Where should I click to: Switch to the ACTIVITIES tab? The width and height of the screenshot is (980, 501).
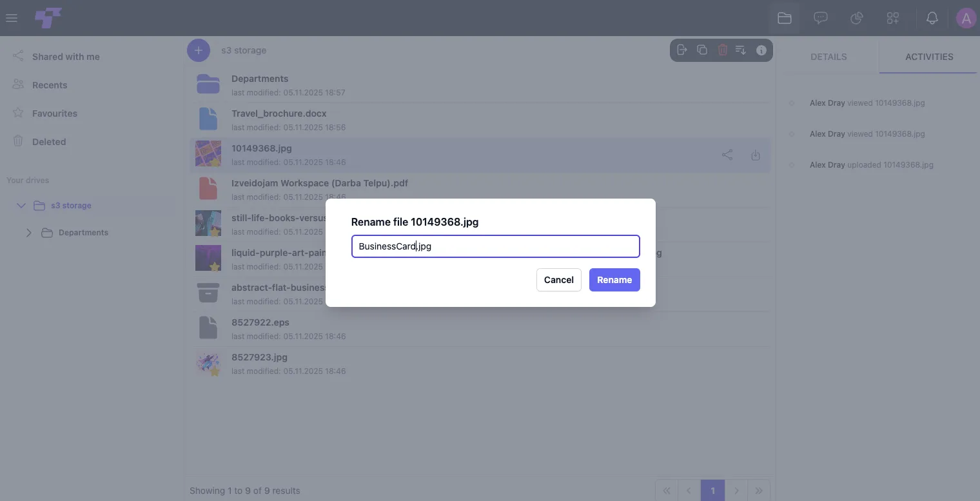pos(929,57)
